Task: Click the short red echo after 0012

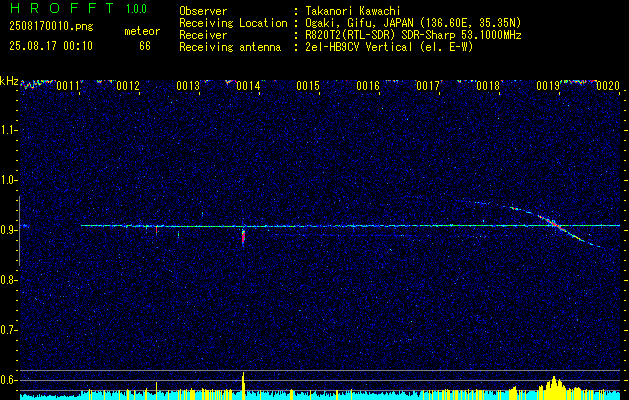Action: coord(156,230)
